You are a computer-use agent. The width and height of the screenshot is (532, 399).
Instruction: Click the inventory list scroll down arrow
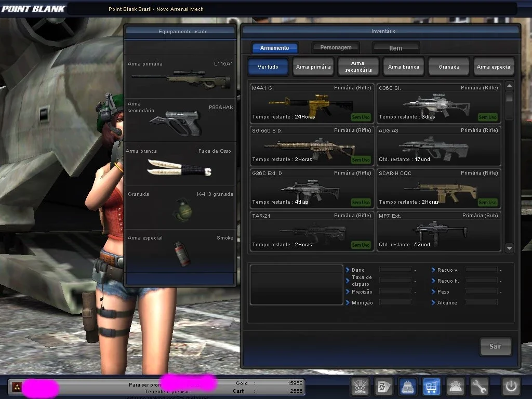click(509, 248)
